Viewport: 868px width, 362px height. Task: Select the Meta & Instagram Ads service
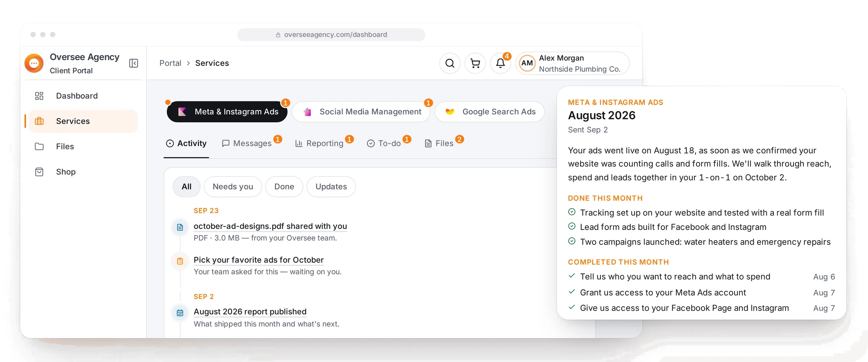tap(227, 112)
